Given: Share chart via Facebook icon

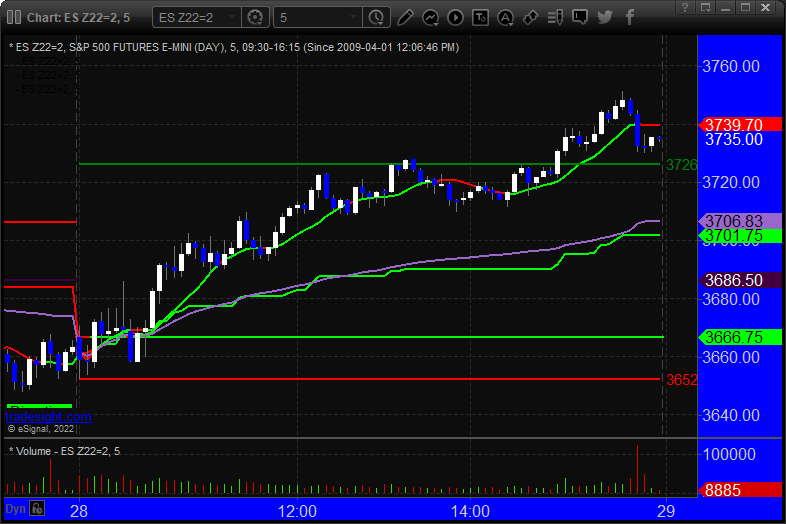Looking at the screenshot, I should click(x=630, y=18).
